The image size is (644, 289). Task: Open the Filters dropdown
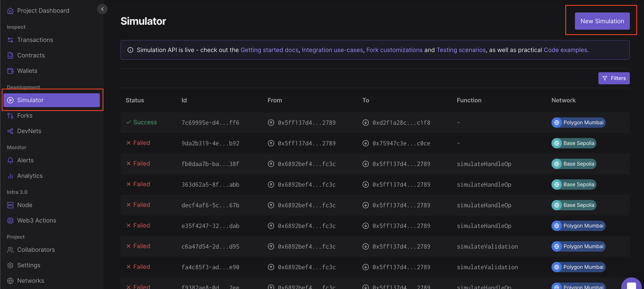[x=614, y=78]
